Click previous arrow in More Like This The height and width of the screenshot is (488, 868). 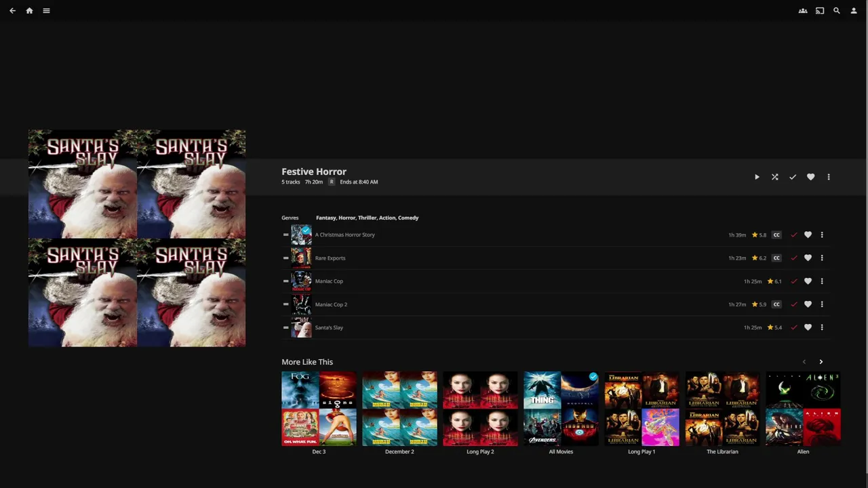pyautogui.click(x=804, y=362)
